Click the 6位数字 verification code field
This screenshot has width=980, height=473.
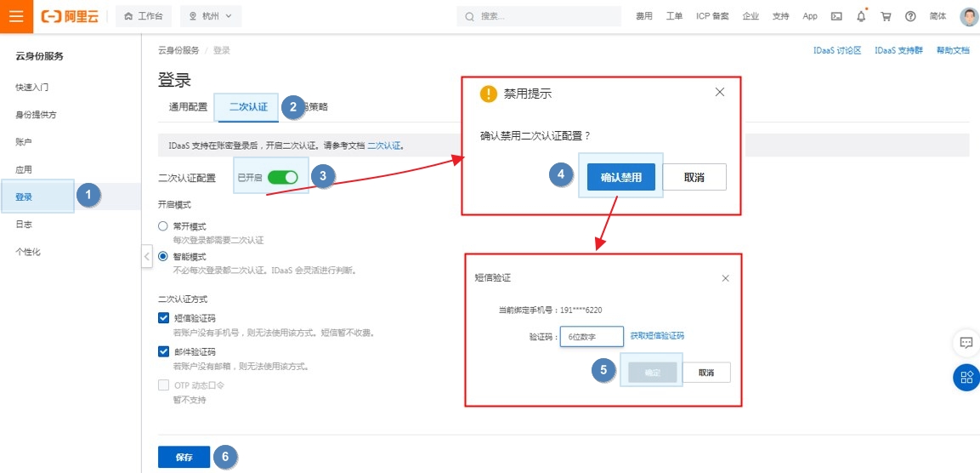[592, 337]
